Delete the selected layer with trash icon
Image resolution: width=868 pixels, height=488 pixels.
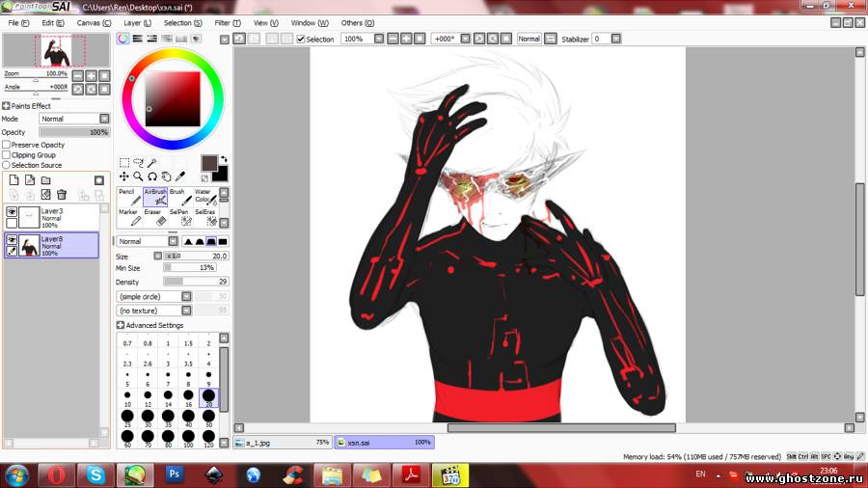click(x=62, y=194)
